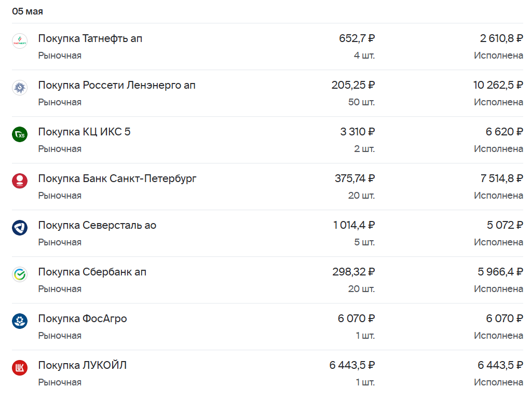
Task: Click the Исполнена status of ЛУКОЙЛ order
Action: point(498,382)
